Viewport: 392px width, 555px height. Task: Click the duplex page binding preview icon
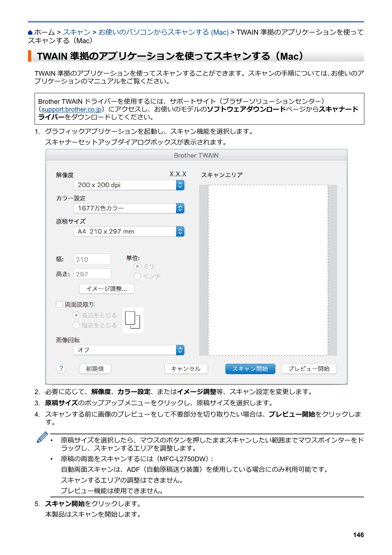click(133, 320)
